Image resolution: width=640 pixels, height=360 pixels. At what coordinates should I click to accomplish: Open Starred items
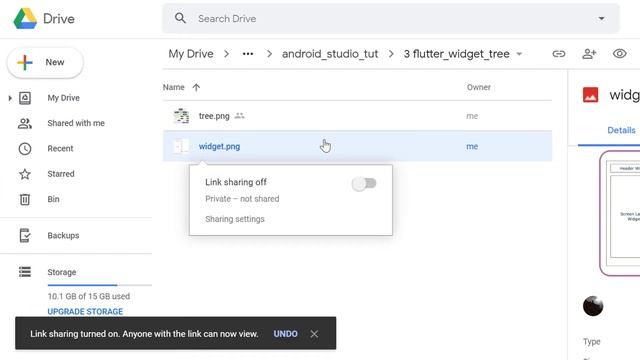coord(61,174)
